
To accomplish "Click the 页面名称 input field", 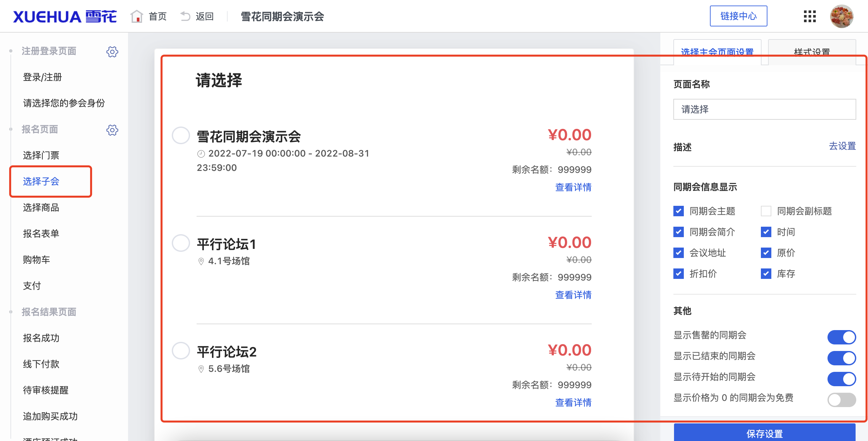I will (x=764, y=109).
